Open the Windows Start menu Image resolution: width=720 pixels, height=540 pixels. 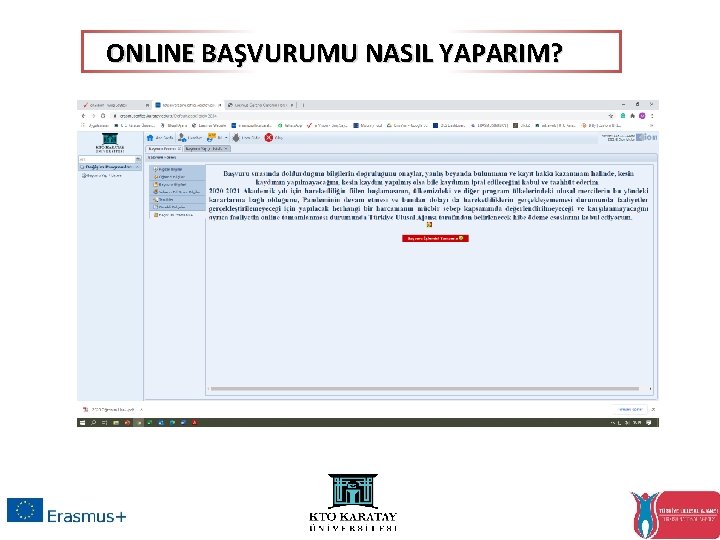(x=83, y=422)
